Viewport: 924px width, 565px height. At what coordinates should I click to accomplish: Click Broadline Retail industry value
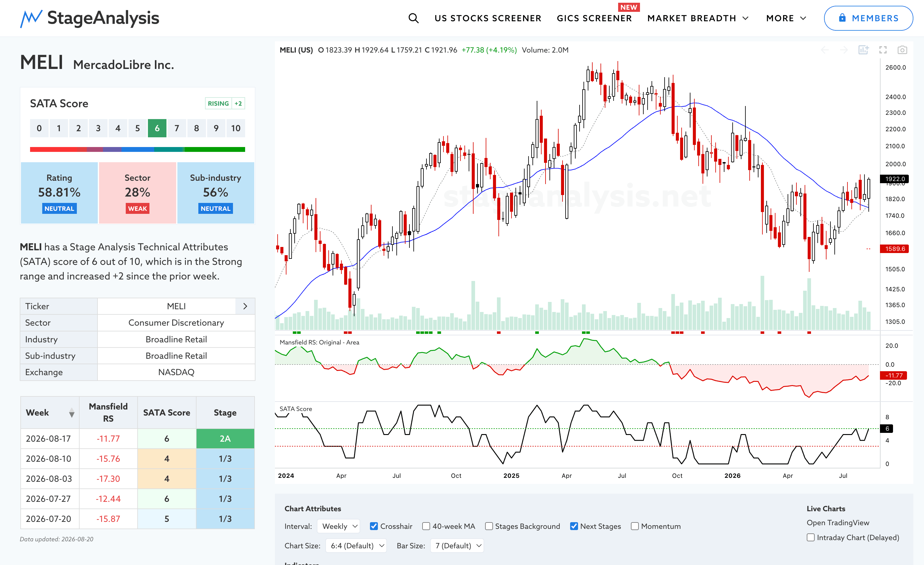pos(176,339)
